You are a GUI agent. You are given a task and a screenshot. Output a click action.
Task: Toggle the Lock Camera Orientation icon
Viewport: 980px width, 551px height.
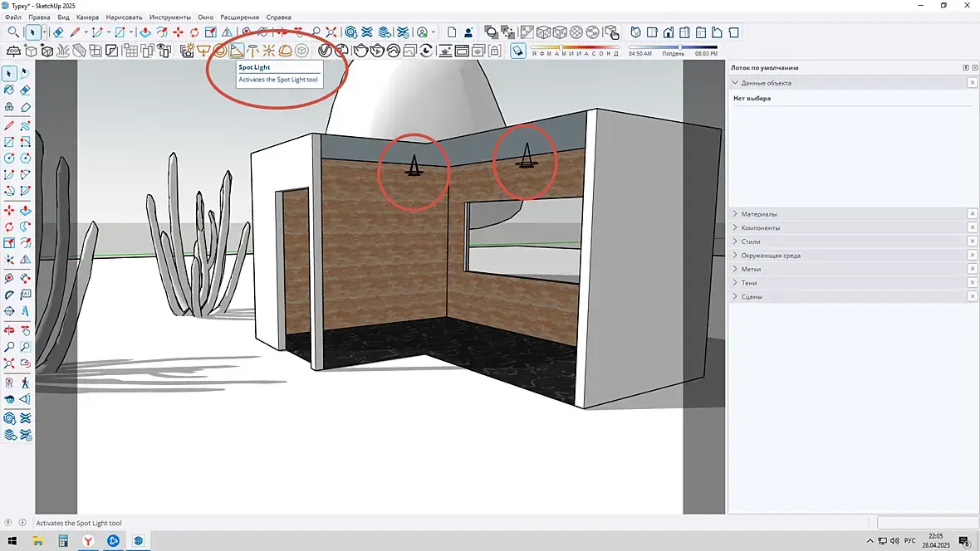tap(494, 51)
